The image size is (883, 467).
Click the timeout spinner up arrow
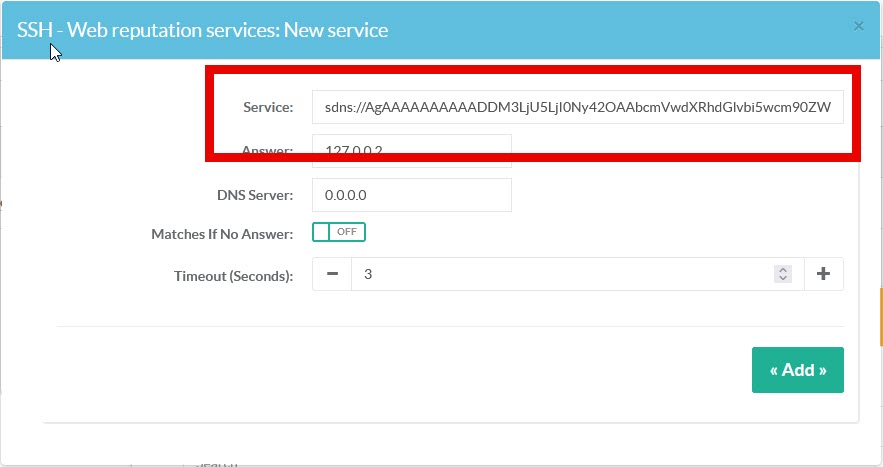click(x=783, y=269)
